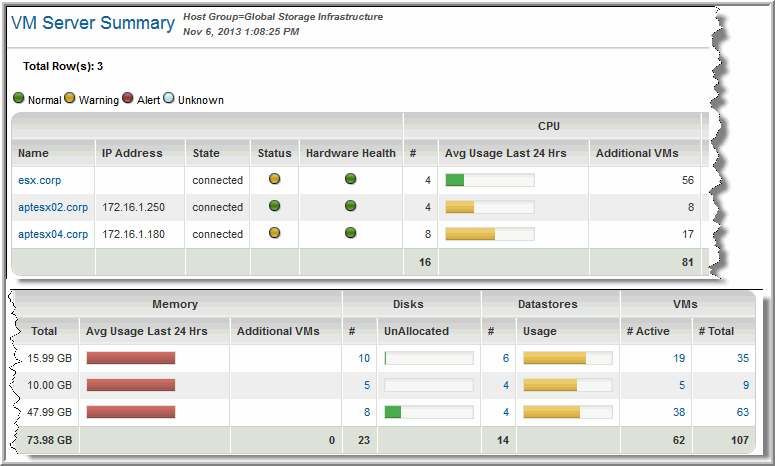Image resolution: width=775 pixels, height=466 pixels.
Task: Click hardware health icon for aptesx02.corp
Action: click(350, 207)
